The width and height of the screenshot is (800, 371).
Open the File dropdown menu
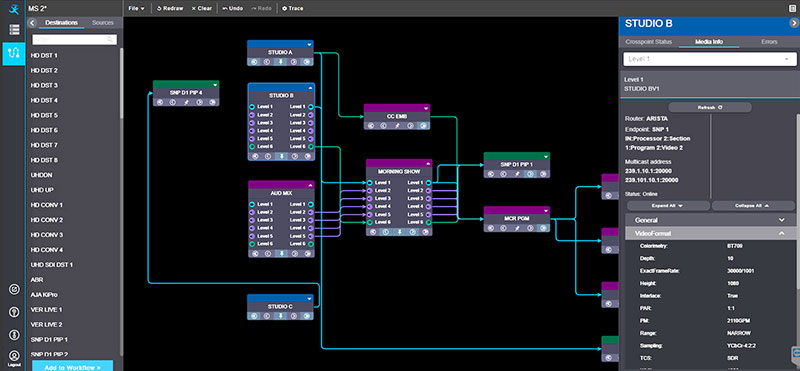(x=136, y=8)
